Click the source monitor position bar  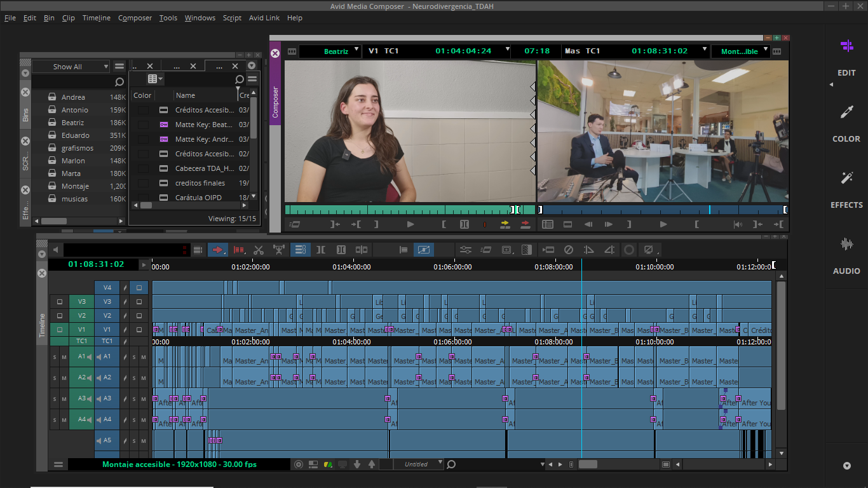click(x=410, y=210)
